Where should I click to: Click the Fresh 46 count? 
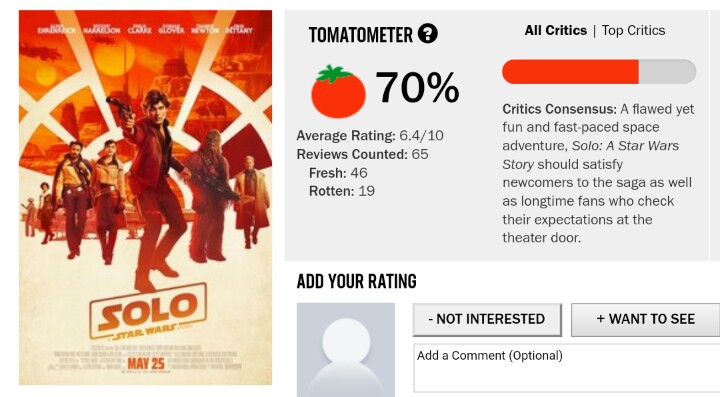(x=338, y=173)
